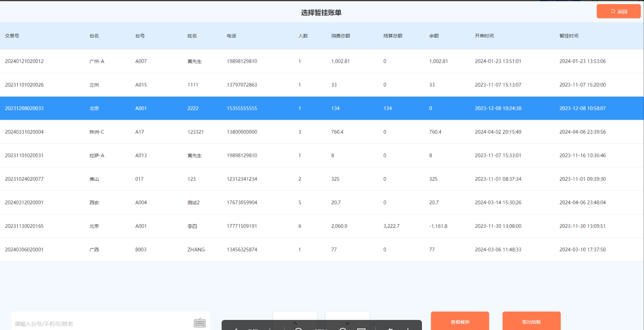Viewport: 644px width, 330px height.
Task: Click the on-screen keyboard icon in search box
Action: tap(200, 323)
